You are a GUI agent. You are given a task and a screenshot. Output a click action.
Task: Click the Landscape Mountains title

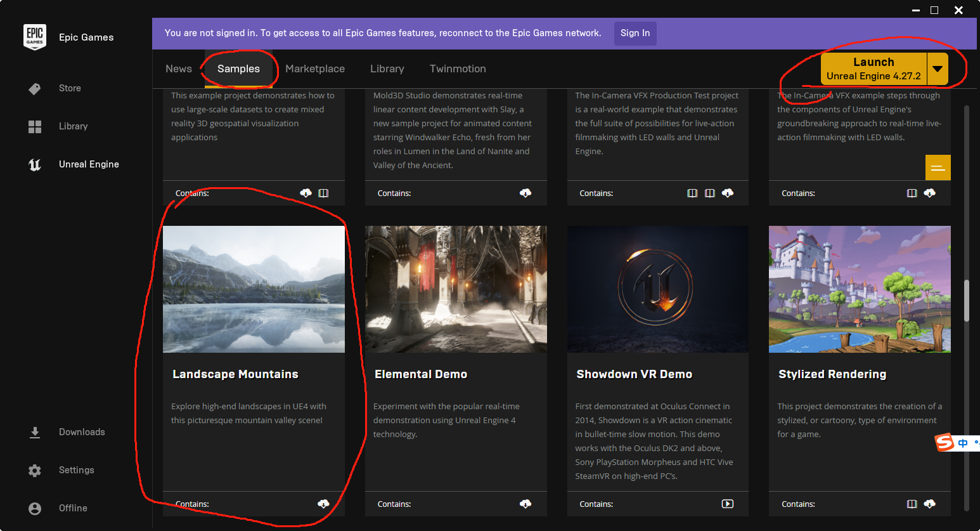235,374
